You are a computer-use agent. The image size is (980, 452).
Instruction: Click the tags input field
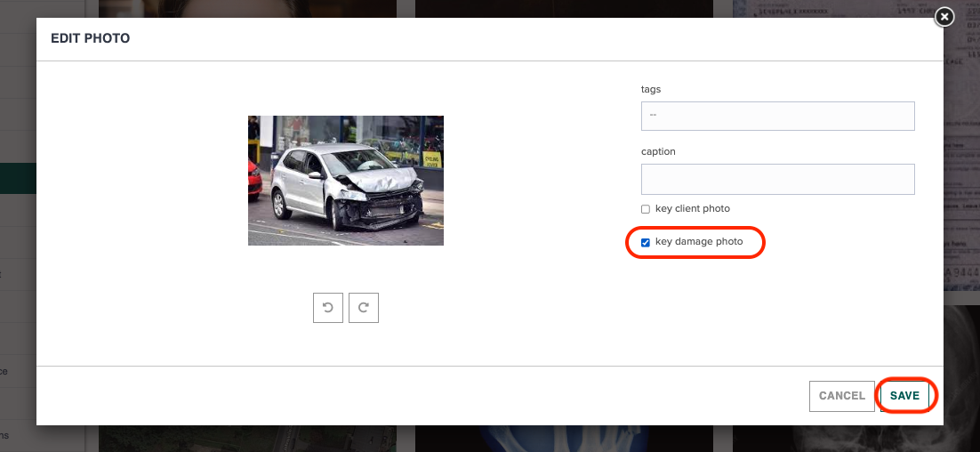pos(777,116)
